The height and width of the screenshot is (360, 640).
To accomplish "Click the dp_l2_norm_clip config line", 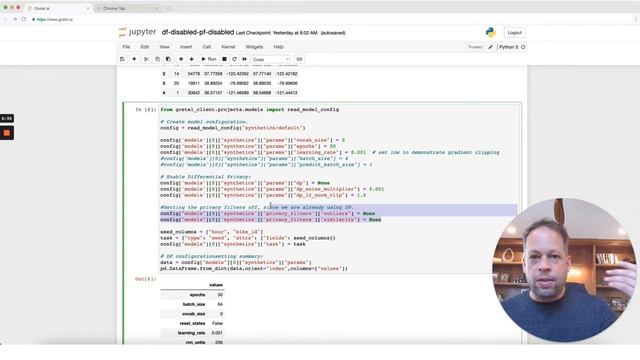I will pyautogui.click(x=263, y=195).
